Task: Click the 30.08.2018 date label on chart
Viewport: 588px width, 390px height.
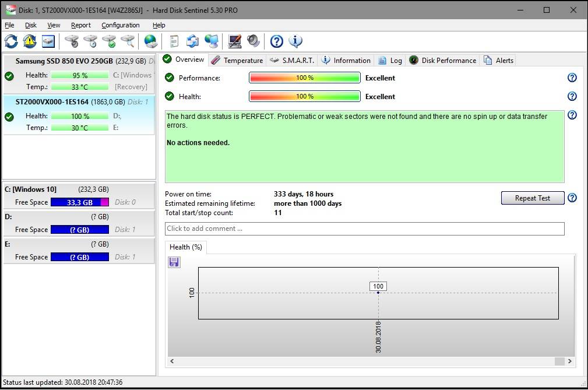Action: [x=378, y=337]
